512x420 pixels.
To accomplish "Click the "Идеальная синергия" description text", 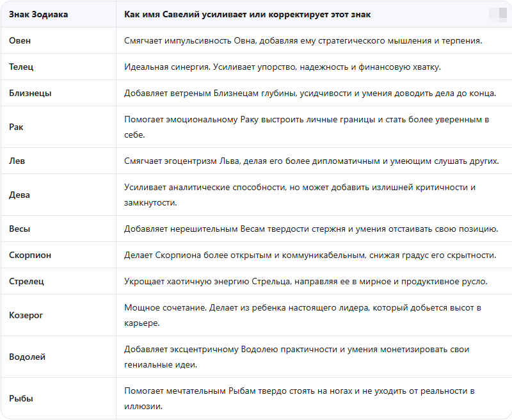I will 282,67.
